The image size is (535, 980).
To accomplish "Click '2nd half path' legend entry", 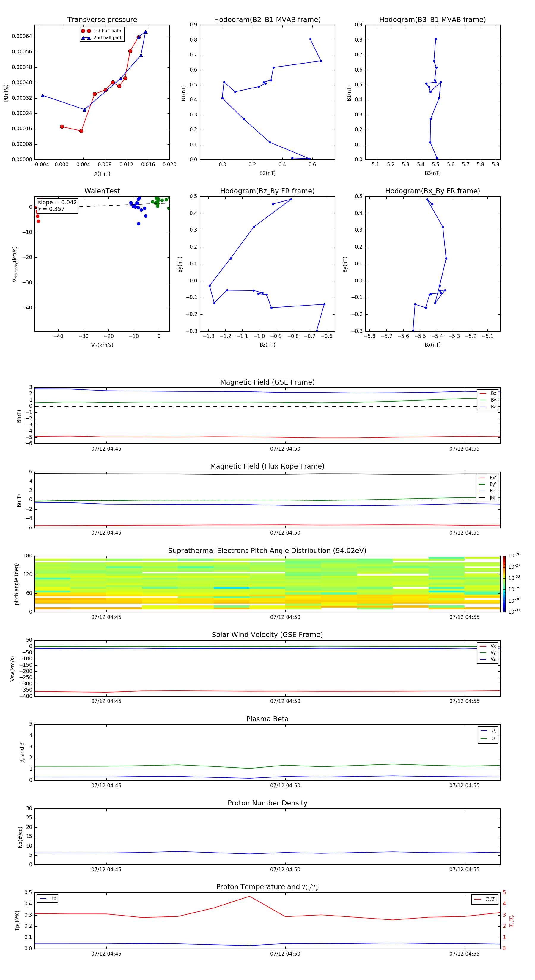I will click(102, 38).
